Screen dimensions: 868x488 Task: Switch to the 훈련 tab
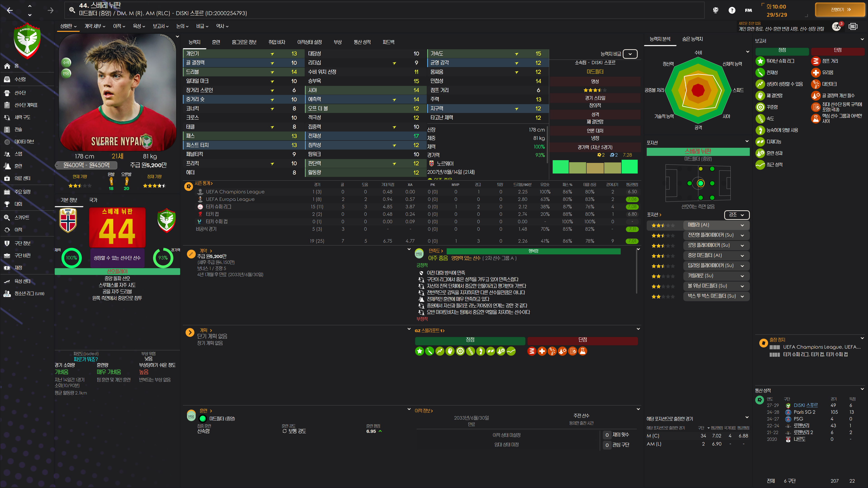click(x=216, y=42)
